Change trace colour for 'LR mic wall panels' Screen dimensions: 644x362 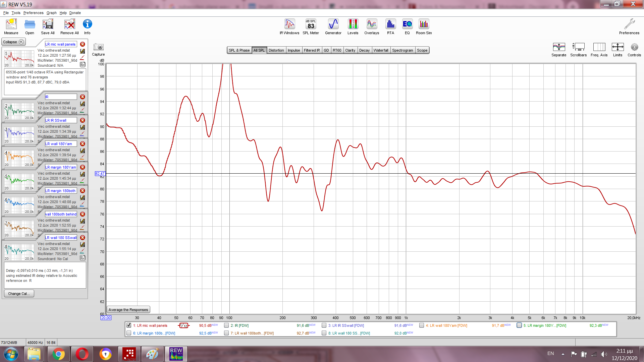coord(83,58)
